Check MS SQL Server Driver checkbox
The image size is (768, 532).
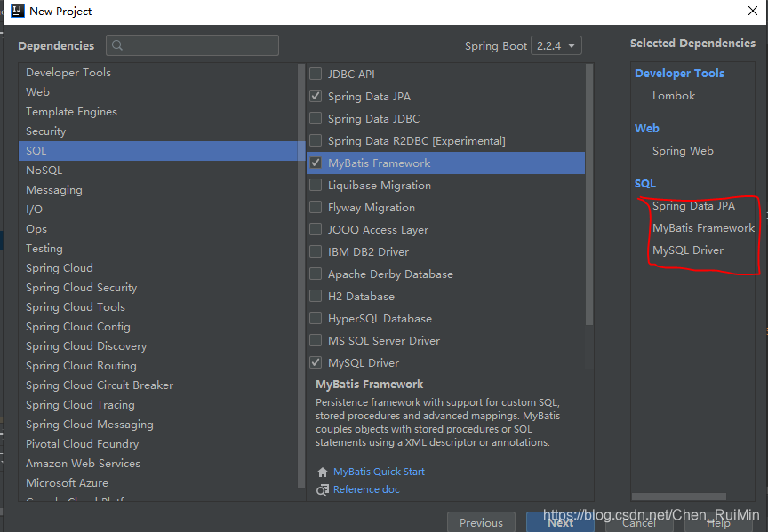(316, 340)
